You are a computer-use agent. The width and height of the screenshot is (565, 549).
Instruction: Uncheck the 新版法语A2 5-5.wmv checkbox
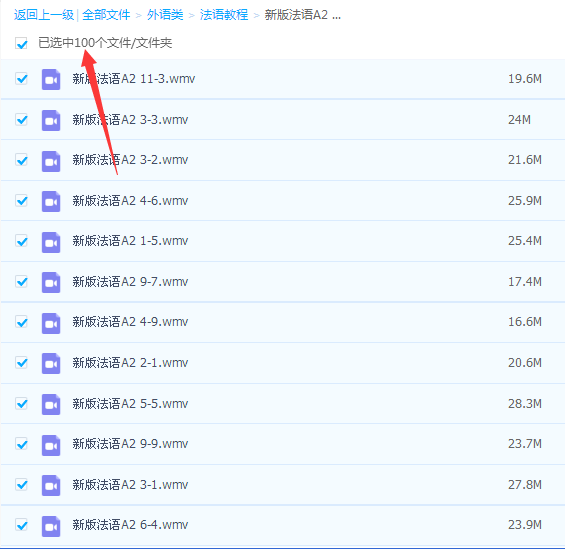pyautogui.click(x=21, y=403)
